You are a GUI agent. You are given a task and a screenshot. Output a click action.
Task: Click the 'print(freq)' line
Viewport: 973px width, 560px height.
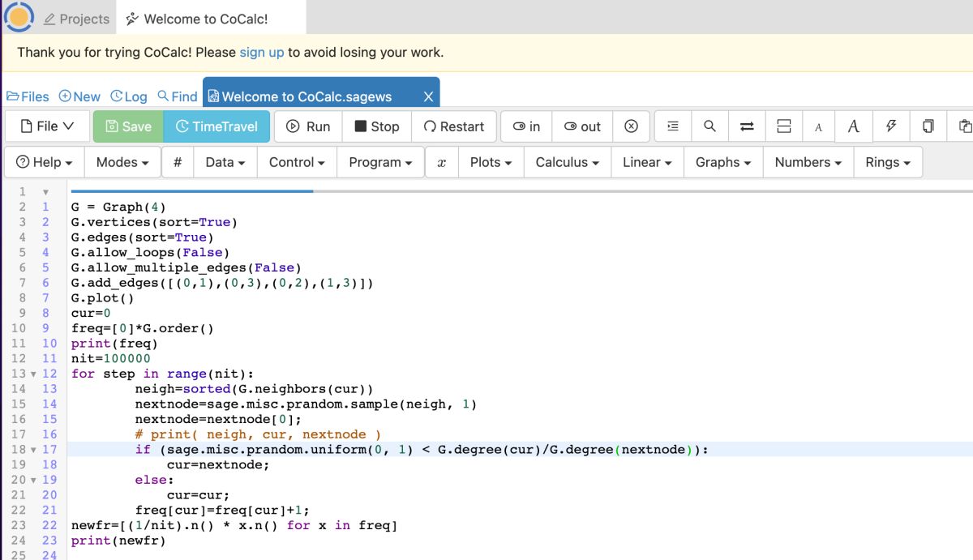pos(114,343)
